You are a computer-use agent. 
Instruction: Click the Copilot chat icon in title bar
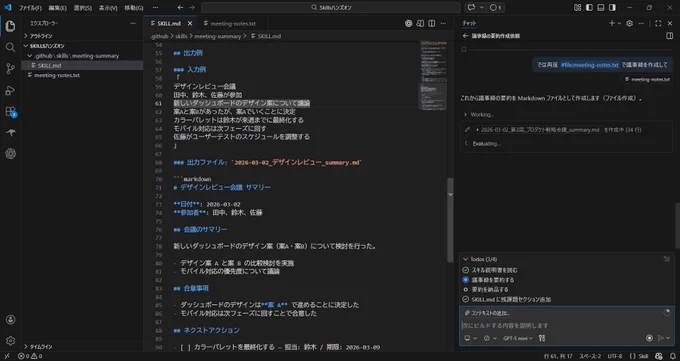pos(471,7)
